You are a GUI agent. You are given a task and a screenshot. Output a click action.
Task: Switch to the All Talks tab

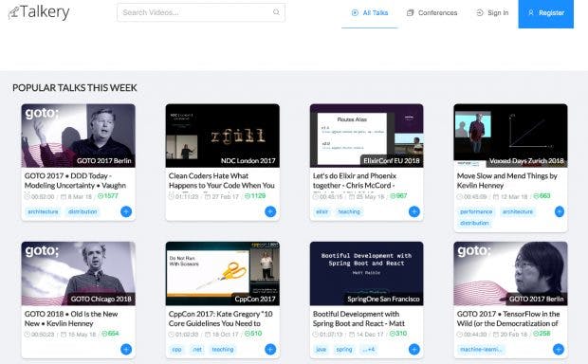(x=369, y=12)
